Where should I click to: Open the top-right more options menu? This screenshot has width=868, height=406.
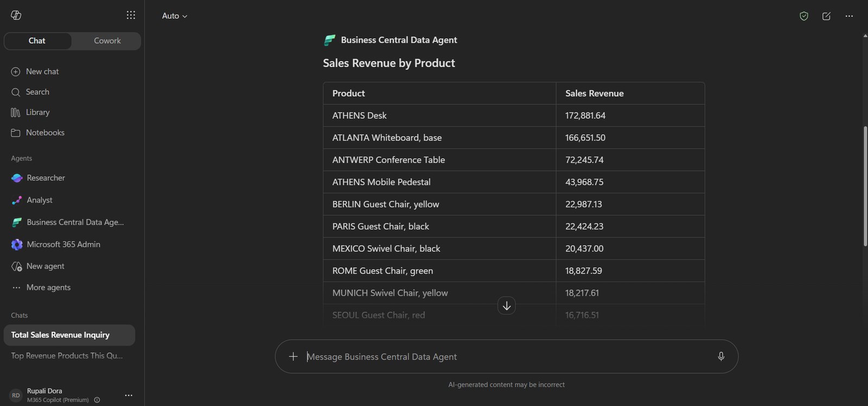tap(849, 16)
